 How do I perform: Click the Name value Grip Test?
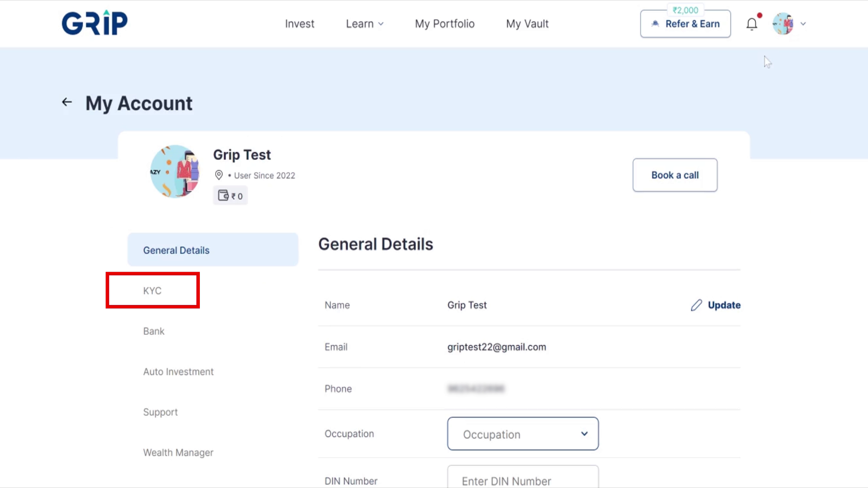click(x=467, y=305)
